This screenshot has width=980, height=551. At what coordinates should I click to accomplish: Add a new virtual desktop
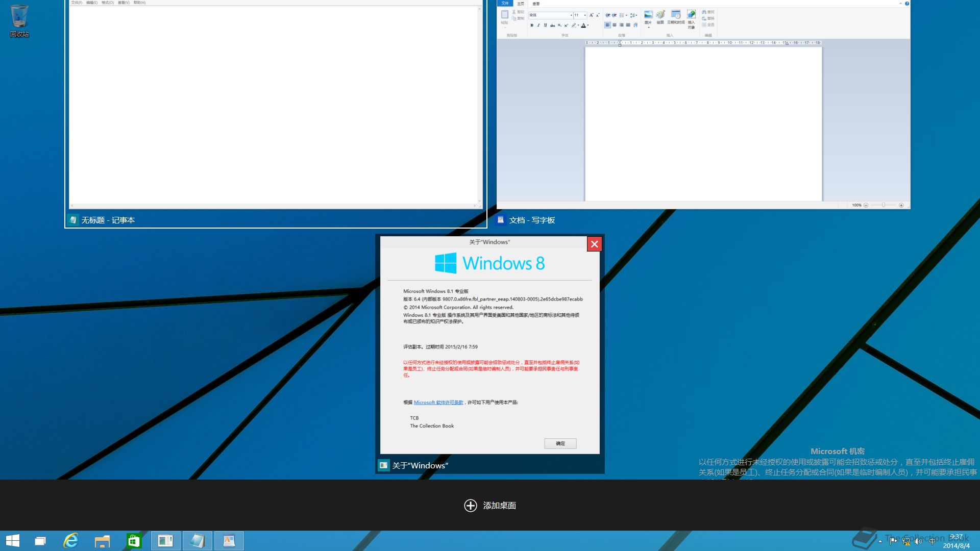490,505
